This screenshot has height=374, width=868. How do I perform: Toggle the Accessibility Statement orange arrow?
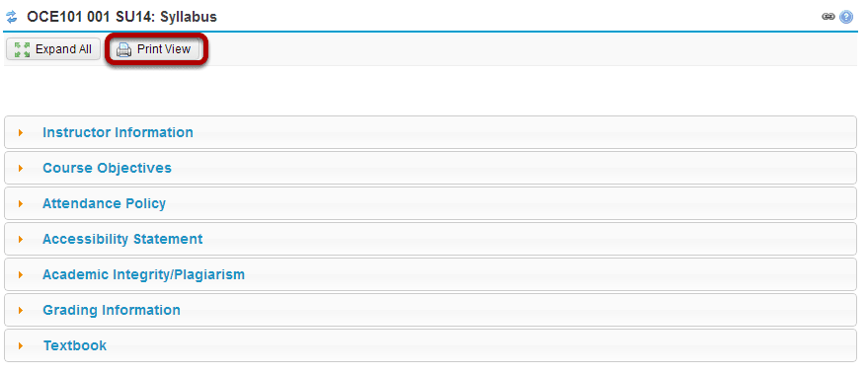(x=21, y=239)
